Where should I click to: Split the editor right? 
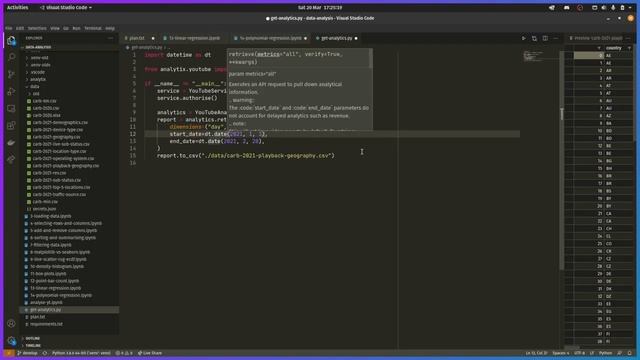pos(545,38)
